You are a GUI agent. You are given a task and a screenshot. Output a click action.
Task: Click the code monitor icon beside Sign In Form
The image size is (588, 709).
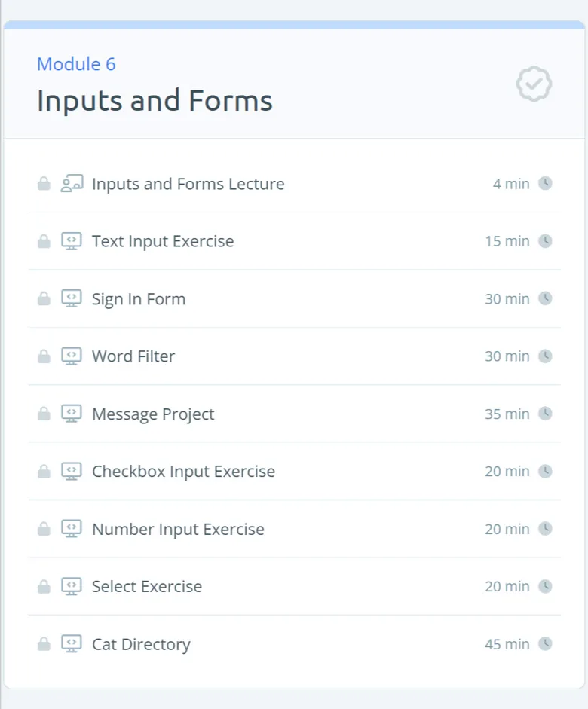coord(72,299)
